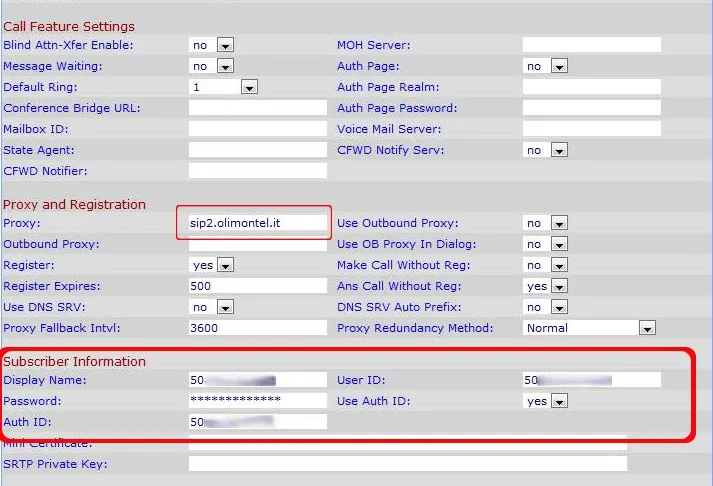Expand the CFWD Notify Serv dropdown

pos(545,150)
